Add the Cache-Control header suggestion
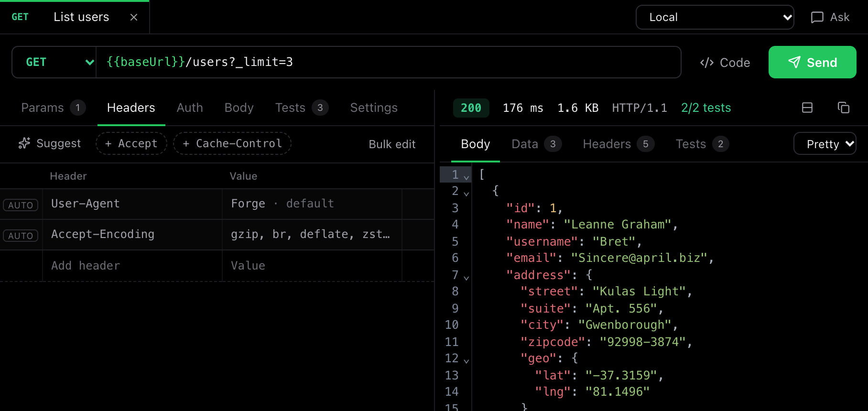 click(232, 143)
